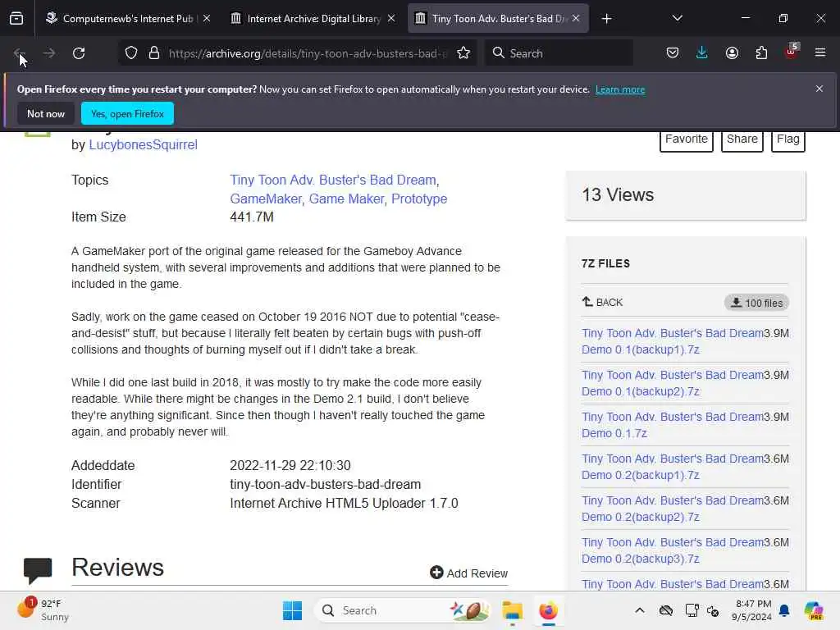840x630 pixels.
Task: Open the GameMaker topic link
Action: click(x=267, y=199)
